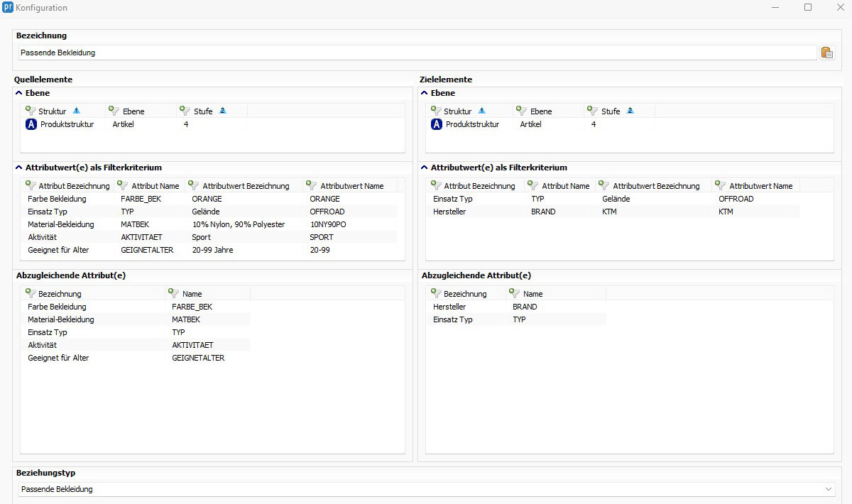Click filter icon on Zielelemente Stufe column

click(x=593, y=111)
